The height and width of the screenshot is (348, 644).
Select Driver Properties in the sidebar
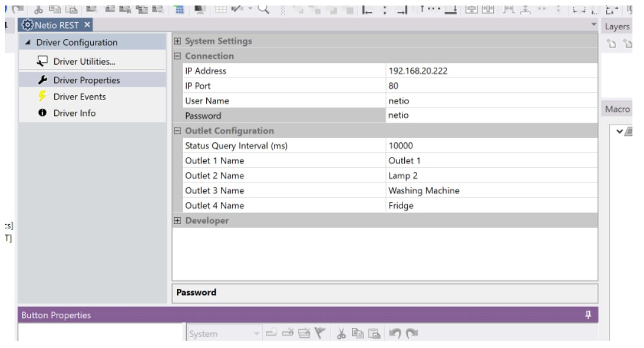point(93,80)
